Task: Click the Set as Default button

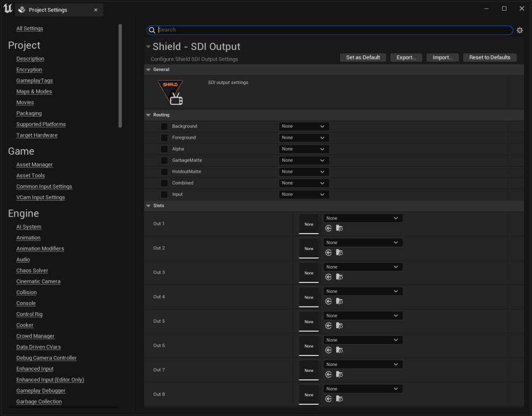Action: pos(363,57)
